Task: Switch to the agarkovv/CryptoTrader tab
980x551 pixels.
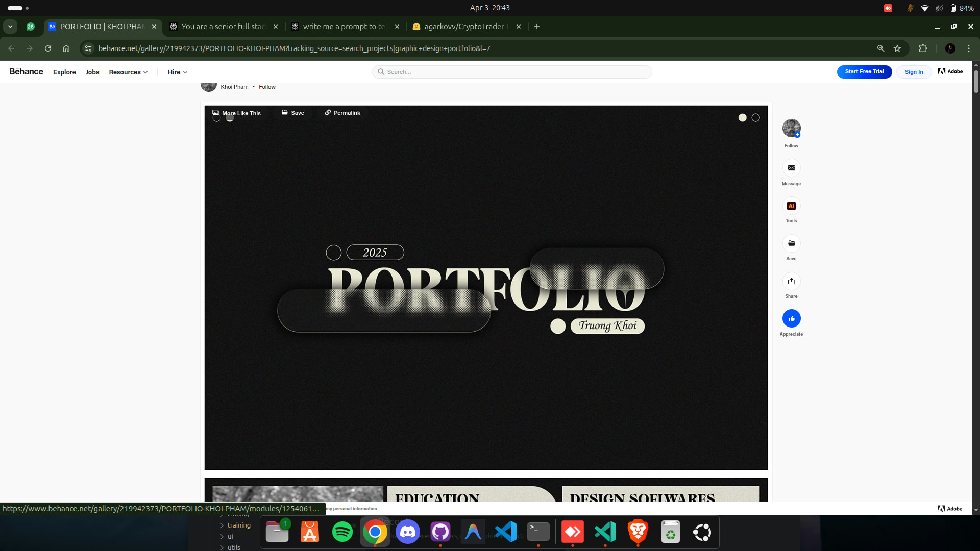Action: pos(465,27)
